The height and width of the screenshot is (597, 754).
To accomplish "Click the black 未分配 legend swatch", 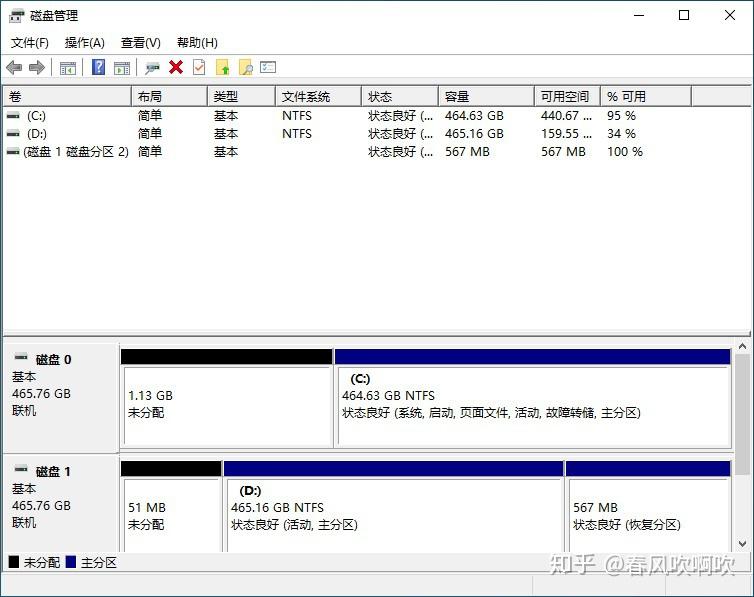I will pos(14,562).
